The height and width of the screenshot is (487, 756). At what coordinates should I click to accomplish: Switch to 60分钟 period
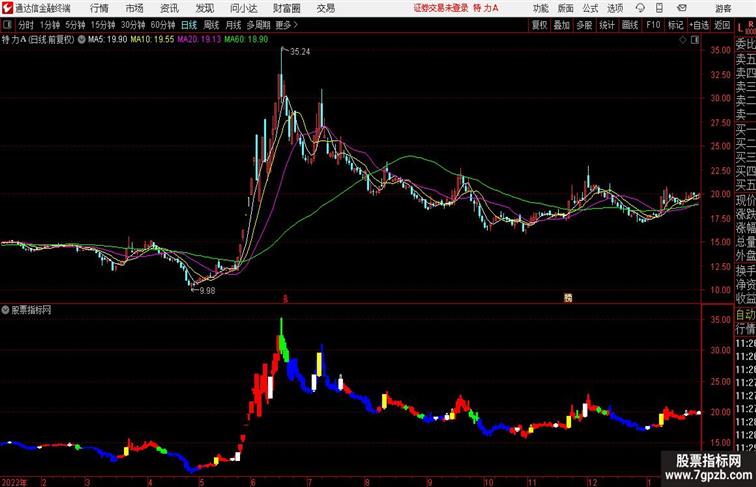(163, 25)
